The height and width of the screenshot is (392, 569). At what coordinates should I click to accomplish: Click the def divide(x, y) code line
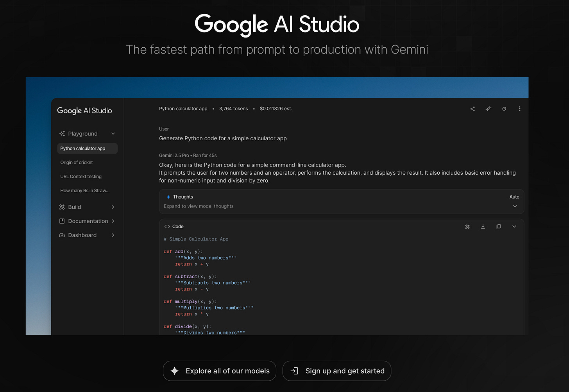tap(188, 327)
